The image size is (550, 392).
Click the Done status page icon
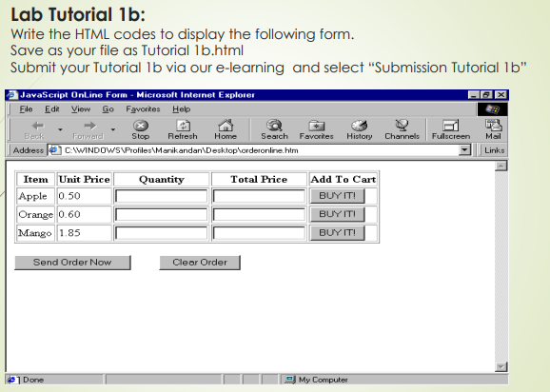pos(12,380)
